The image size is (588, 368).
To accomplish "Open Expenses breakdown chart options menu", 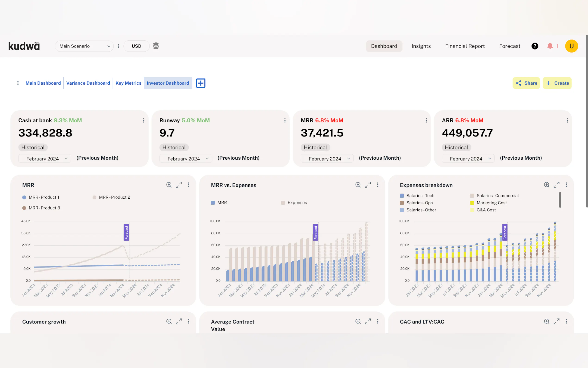I will click(566, 185).
